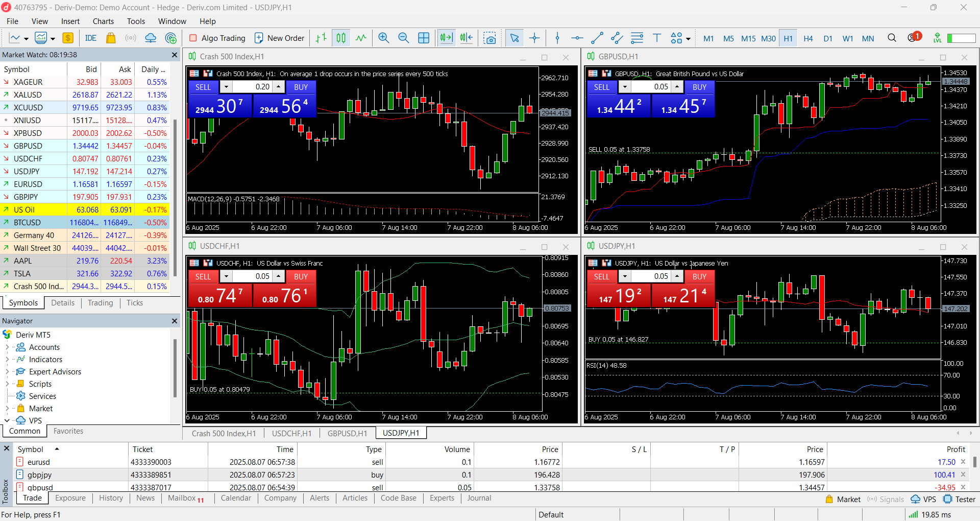
Task: Select the cursor arrow mode
Action: point(514,38)
